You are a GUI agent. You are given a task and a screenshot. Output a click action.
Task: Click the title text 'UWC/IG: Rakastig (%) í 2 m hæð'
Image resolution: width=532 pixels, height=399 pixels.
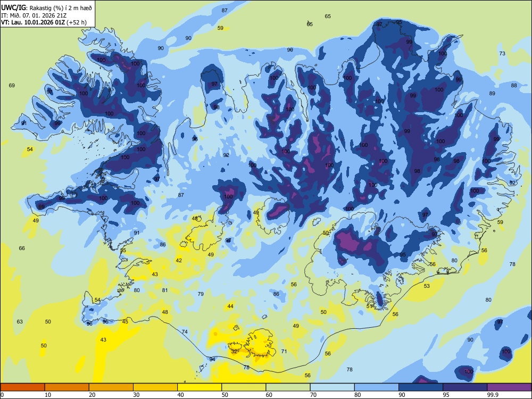click(x=46, y=8)
